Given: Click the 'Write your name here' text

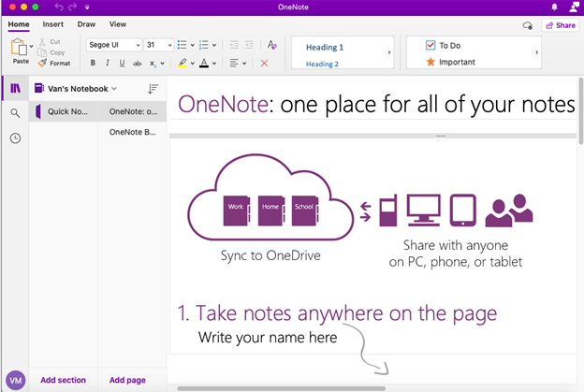Looking at the screenshot, I should point(268,338).
